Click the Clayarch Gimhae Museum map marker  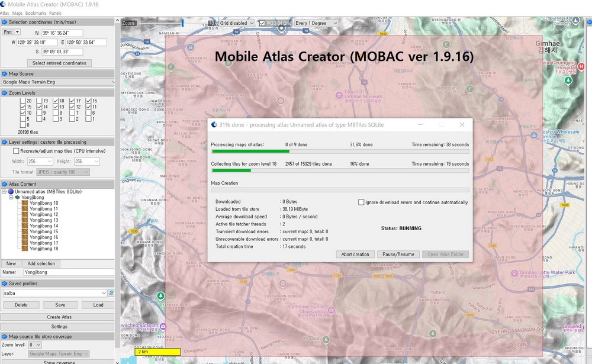[339, 96]
